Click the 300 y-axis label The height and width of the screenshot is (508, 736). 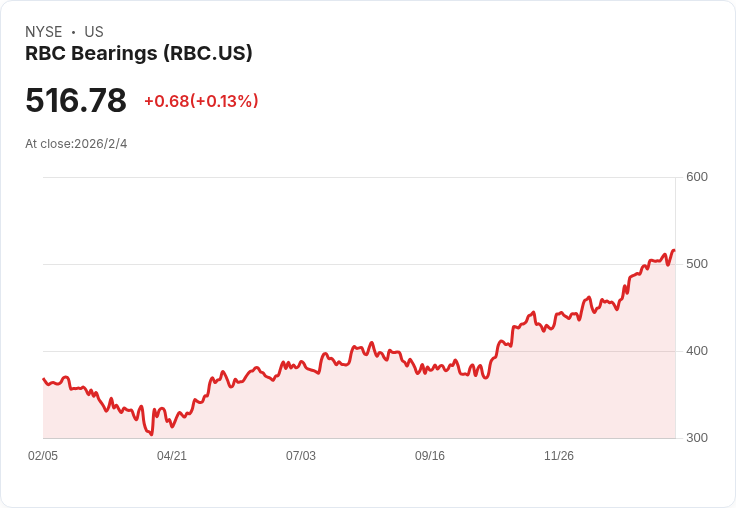[697, 438]
